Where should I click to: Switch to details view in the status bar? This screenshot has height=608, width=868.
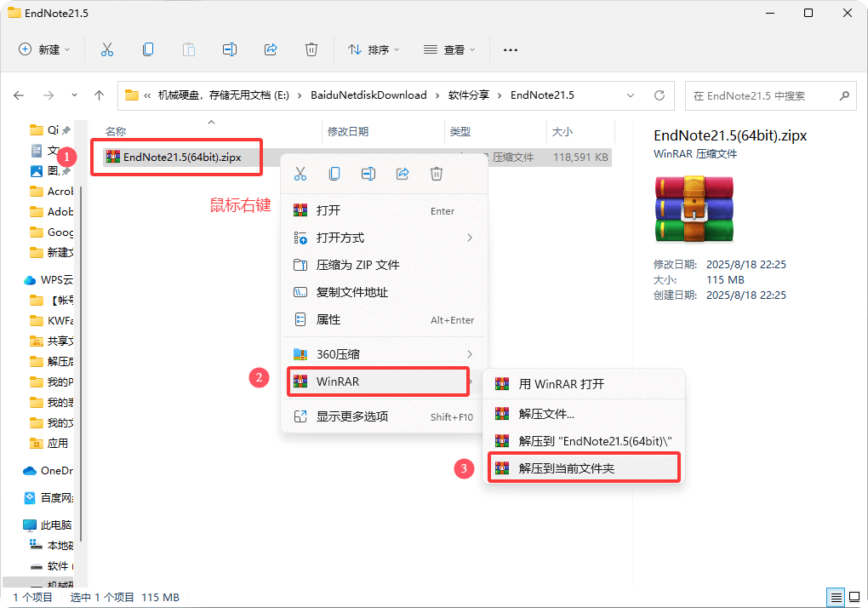tap(835, 597)
